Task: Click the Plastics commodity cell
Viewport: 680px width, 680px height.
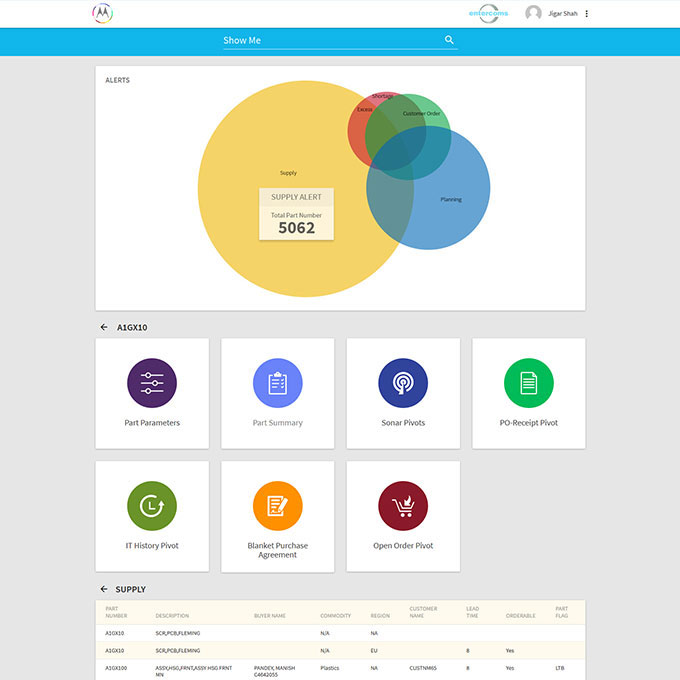Action: pos(330,668)
